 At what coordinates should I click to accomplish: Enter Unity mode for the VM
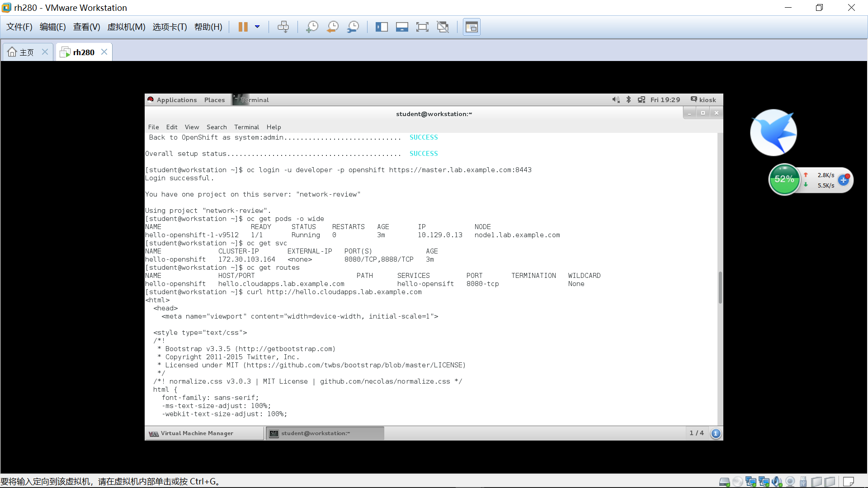click(443, 27)
